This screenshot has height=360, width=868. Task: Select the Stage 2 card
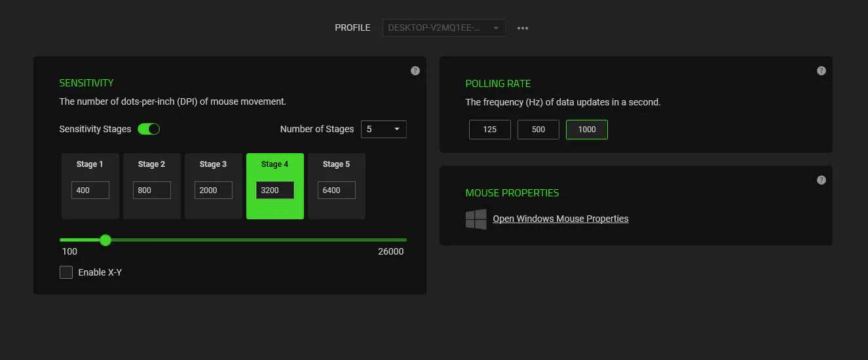click(152, 186)
